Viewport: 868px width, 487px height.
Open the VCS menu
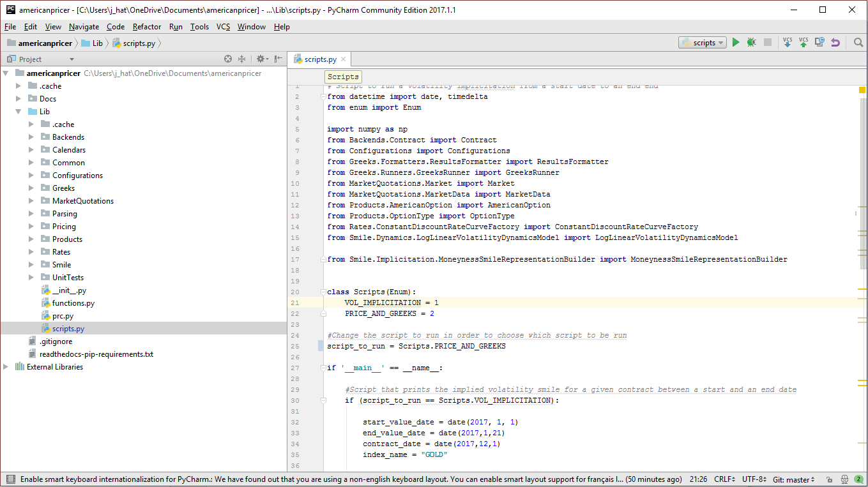pyautogui.click(x=223, y=27)
